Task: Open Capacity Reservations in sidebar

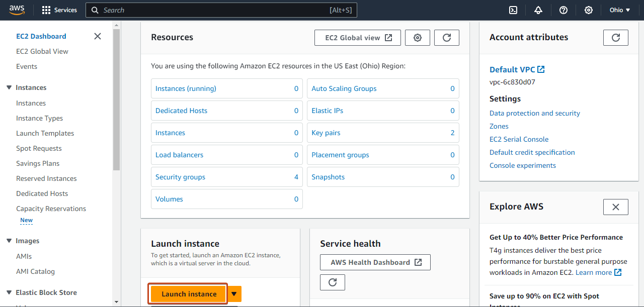Action: coord(51,209)
